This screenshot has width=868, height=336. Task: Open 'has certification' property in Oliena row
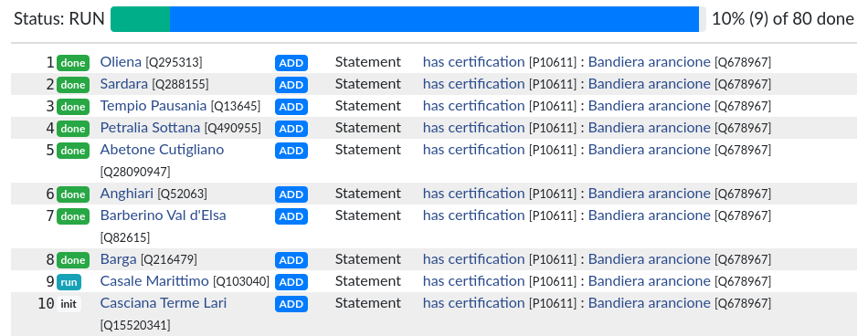(474, 62)
